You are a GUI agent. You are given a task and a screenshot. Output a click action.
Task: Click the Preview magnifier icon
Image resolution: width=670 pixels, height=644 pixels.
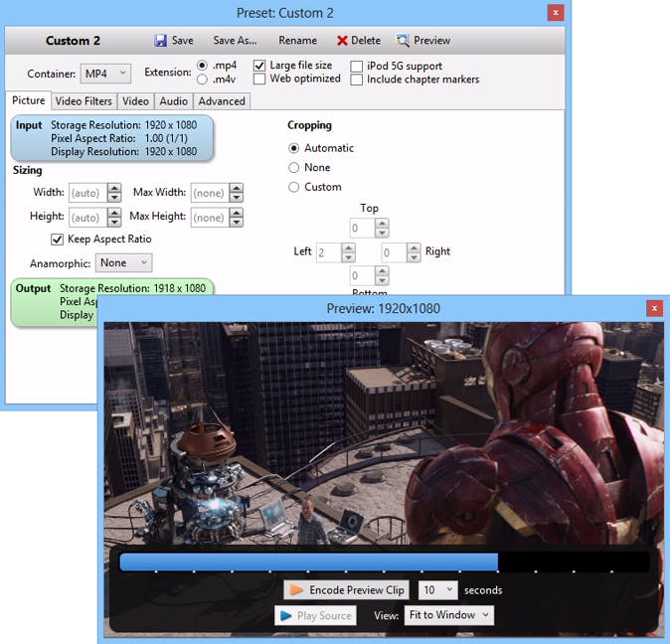tap(403, 41)
